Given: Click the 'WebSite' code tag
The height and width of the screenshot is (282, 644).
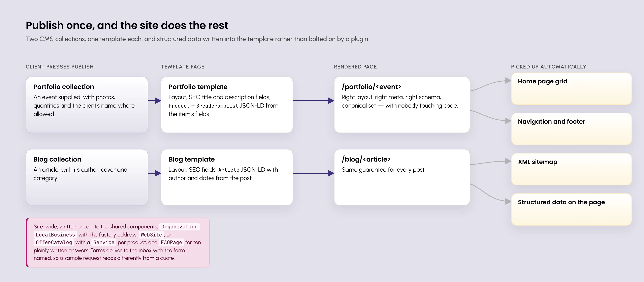Looking at the screenshot, I should coord(151,235).
